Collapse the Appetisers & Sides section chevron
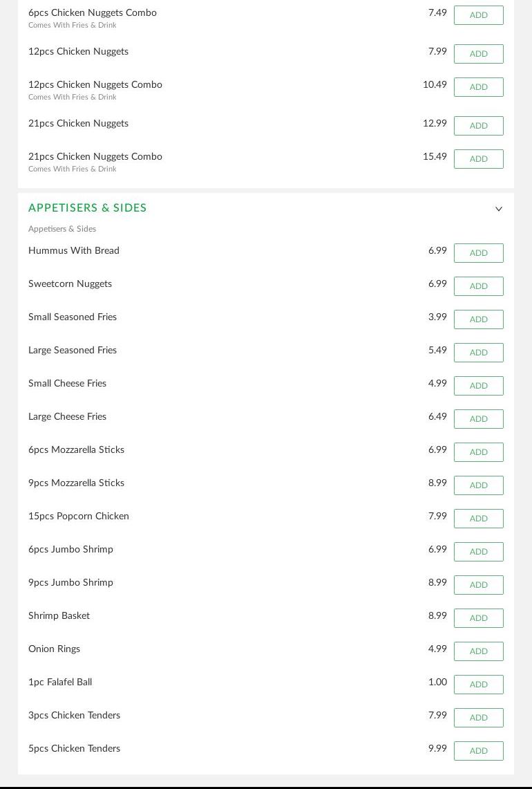 tap(498, 209)
